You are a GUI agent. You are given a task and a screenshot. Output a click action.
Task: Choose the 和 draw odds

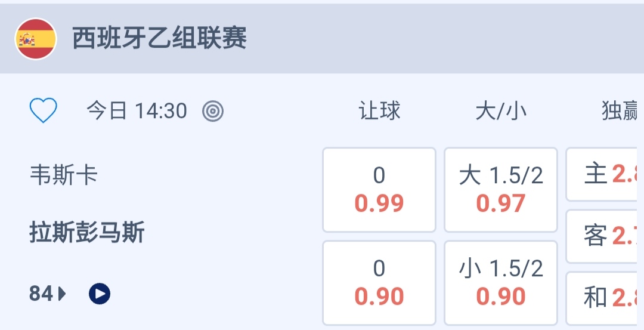[605, 298]
